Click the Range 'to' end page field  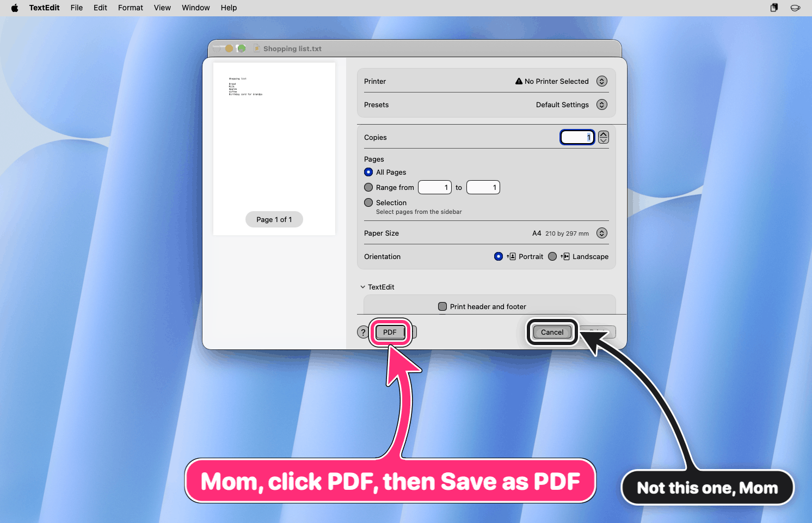483,187
